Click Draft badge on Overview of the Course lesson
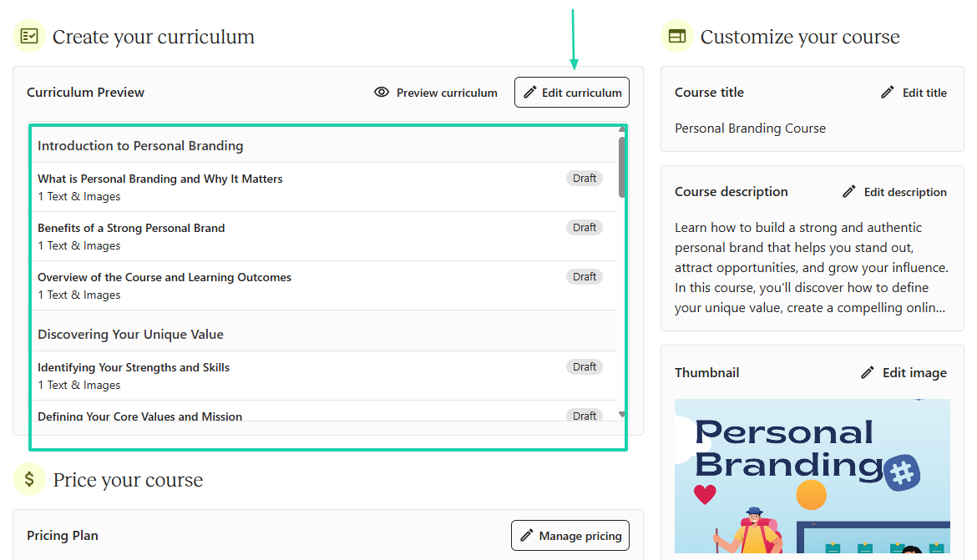977x560 pixels. (585, 276)
